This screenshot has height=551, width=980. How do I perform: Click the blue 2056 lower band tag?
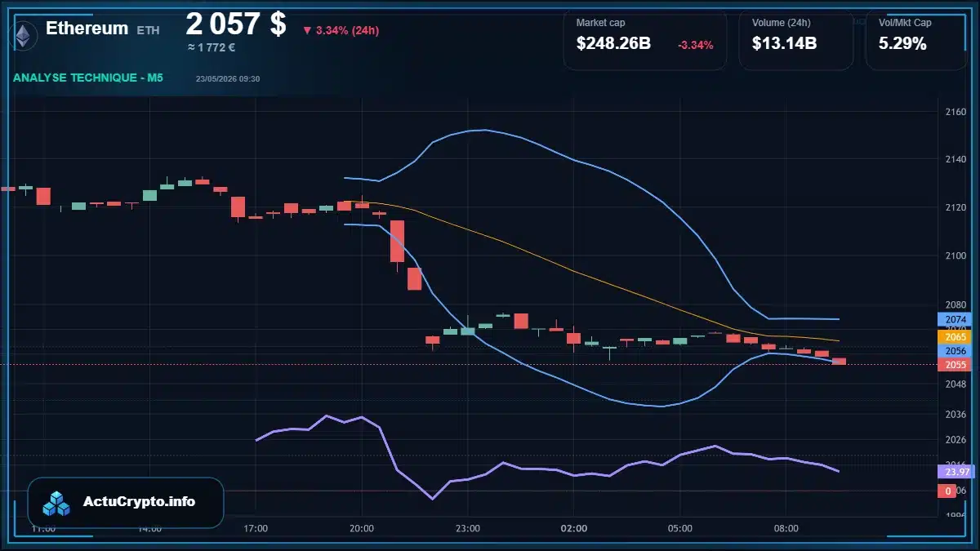[953, 351]
